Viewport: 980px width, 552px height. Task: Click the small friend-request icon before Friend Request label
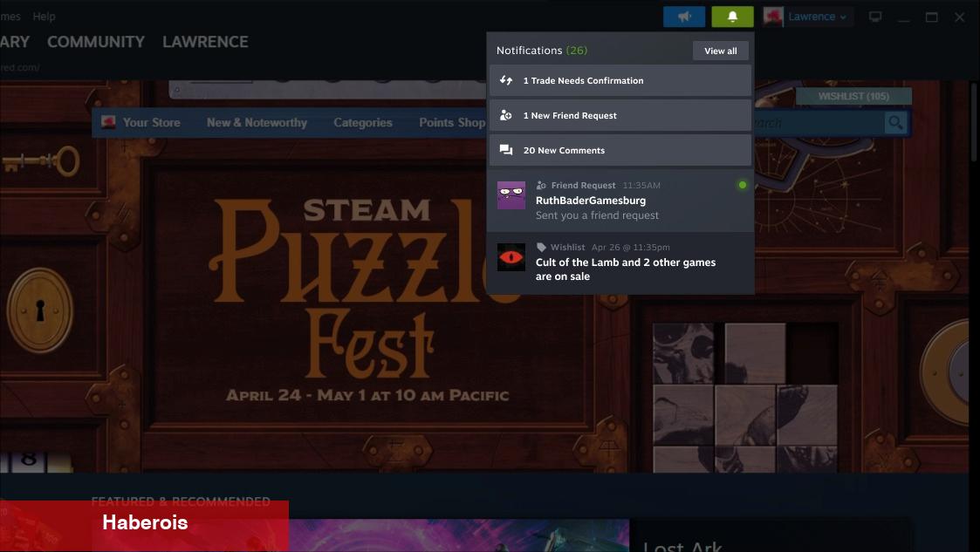[541, 186]
